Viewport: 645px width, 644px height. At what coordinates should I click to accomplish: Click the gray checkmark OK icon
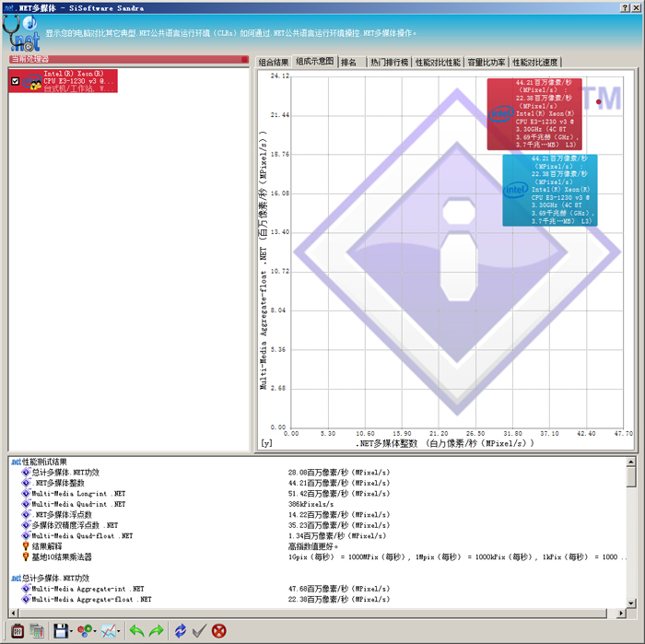pyautogui.click(x=200, y=630)
